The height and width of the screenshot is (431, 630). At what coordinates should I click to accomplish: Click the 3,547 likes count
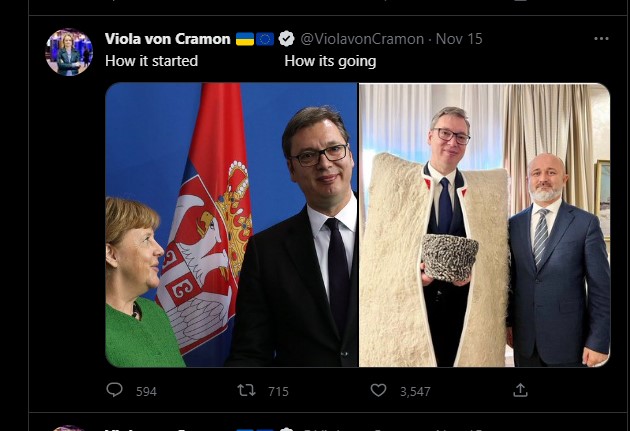point(414,391)
